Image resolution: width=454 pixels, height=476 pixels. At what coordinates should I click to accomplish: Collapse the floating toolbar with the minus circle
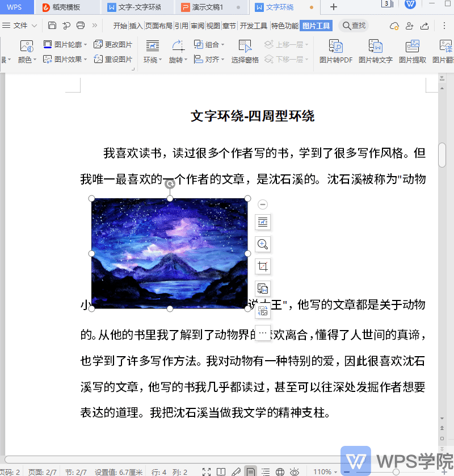pos(263,204)
